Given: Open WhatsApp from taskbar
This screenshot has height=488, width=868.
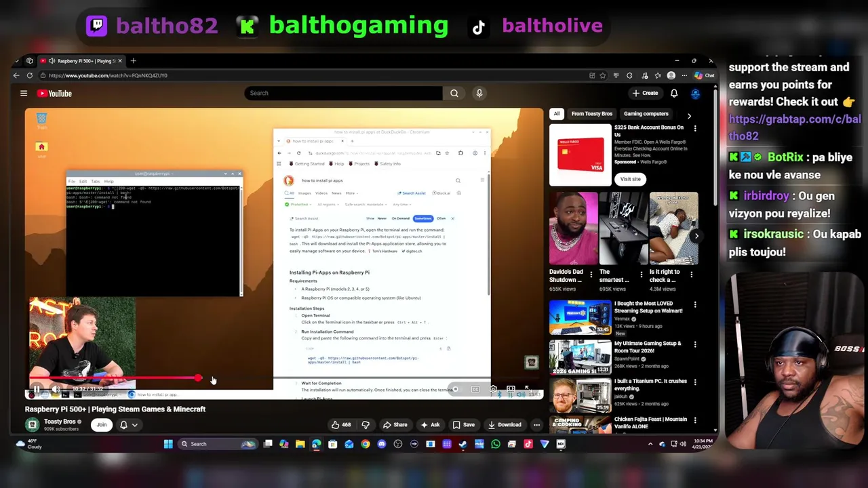Looking at the screenshot, I should pos(496,444).
